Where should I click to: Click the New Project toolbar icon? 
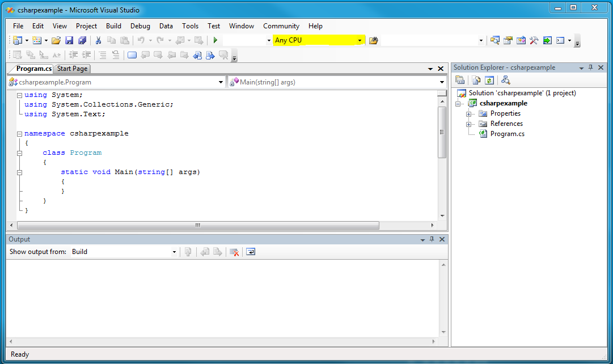(18, 40)
